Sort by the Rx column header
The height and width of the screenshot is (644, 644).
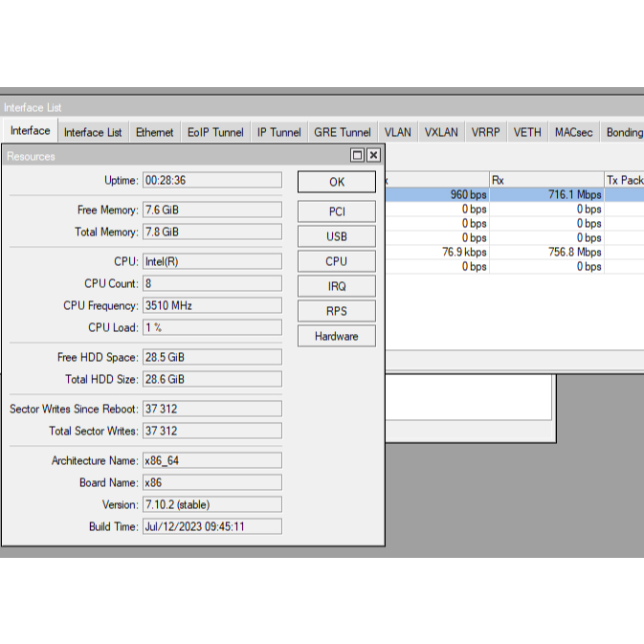point(544,180)
